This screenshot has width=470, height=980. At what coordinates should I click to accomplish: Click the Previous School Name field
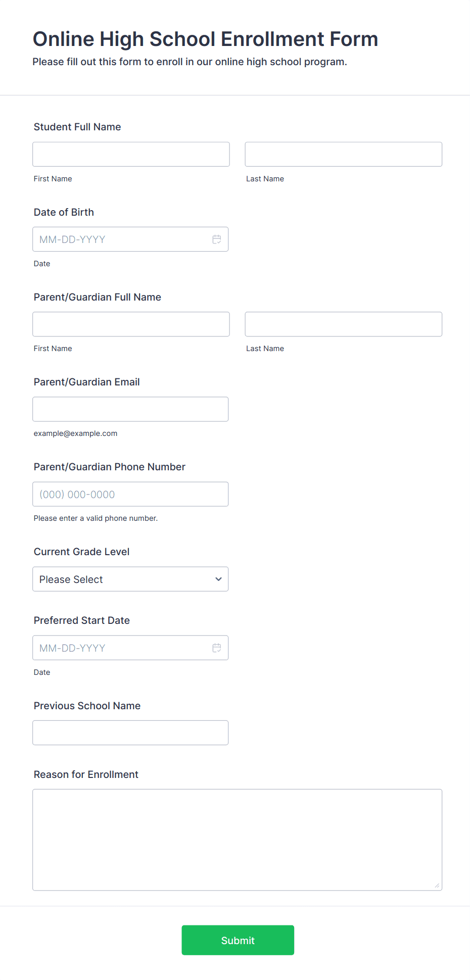[x=130, y=732]
